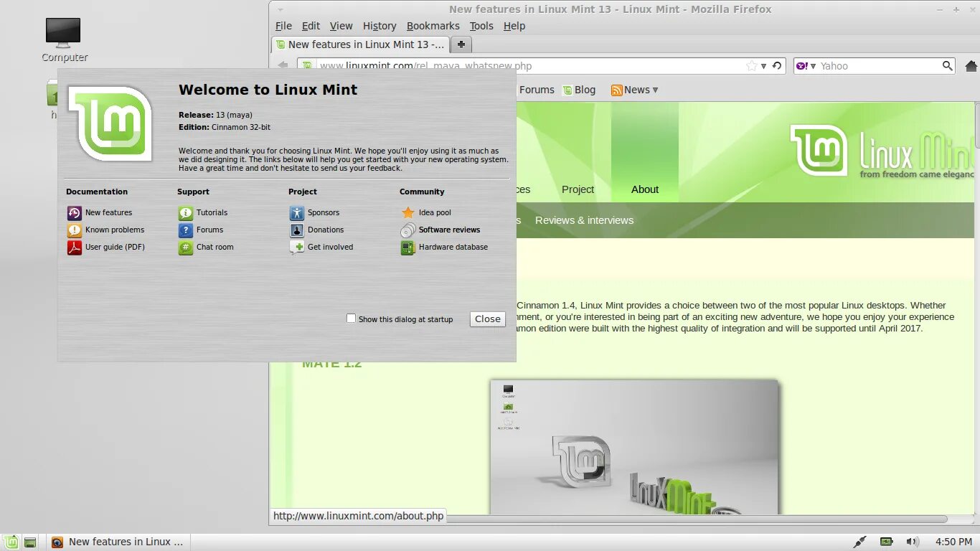980x551 pixels.
Task: Click the network connection tray icon
Action: [x=859, y=542]
